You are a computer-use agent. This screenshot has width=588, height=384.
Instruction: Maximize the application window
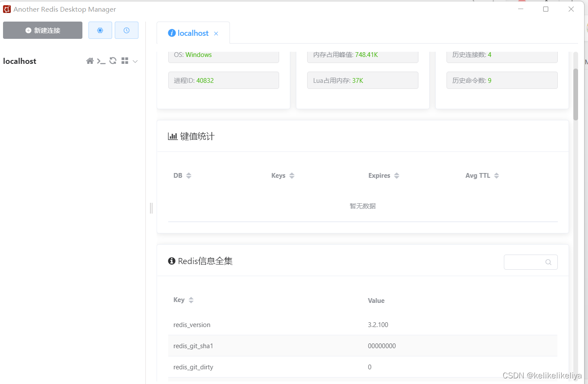546,9
